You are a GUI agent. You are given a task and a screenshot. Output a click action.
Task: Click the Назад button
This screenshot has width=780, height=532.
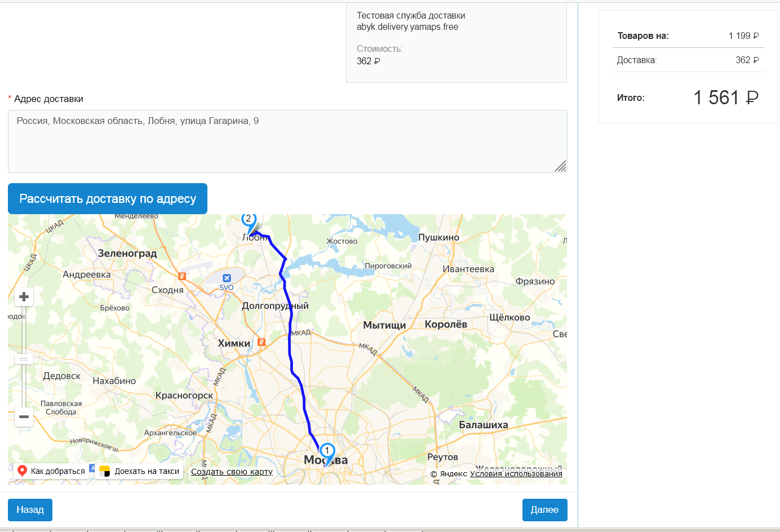[30, 509]
